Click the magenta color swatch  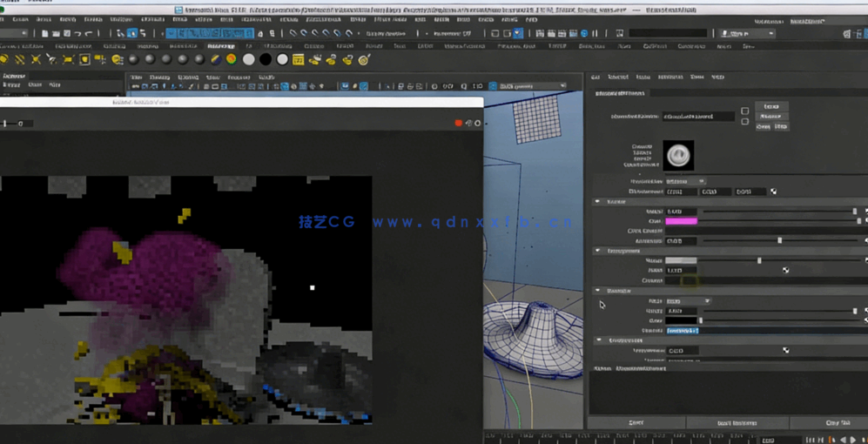coord(681,221)
